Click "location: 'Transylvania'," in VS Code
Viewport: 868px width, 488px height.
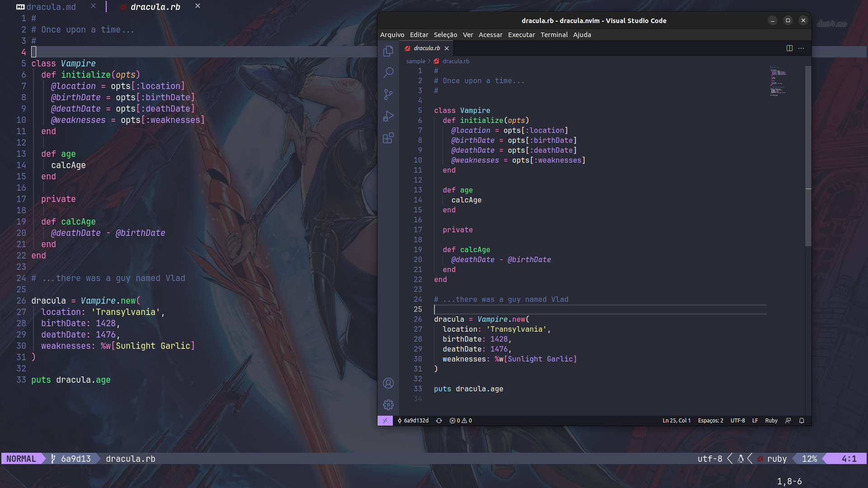(496, 329)
